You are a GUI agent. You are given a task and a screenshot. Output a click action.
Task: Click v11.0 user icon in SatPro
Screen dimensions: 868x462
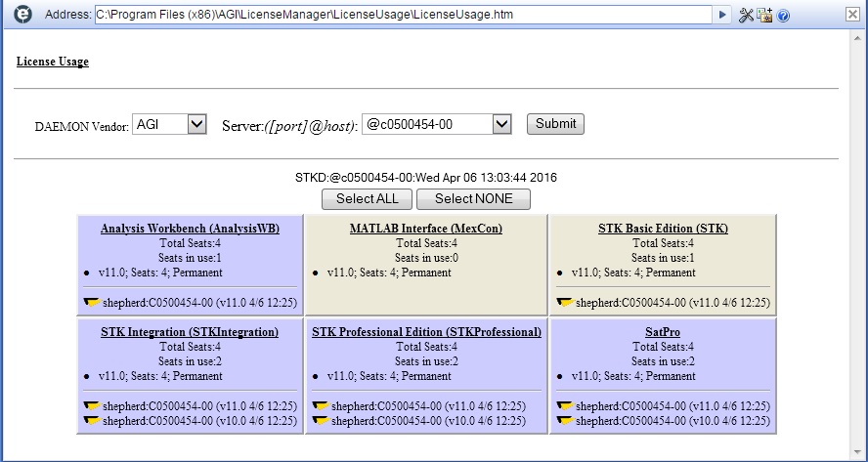[565, 405]
